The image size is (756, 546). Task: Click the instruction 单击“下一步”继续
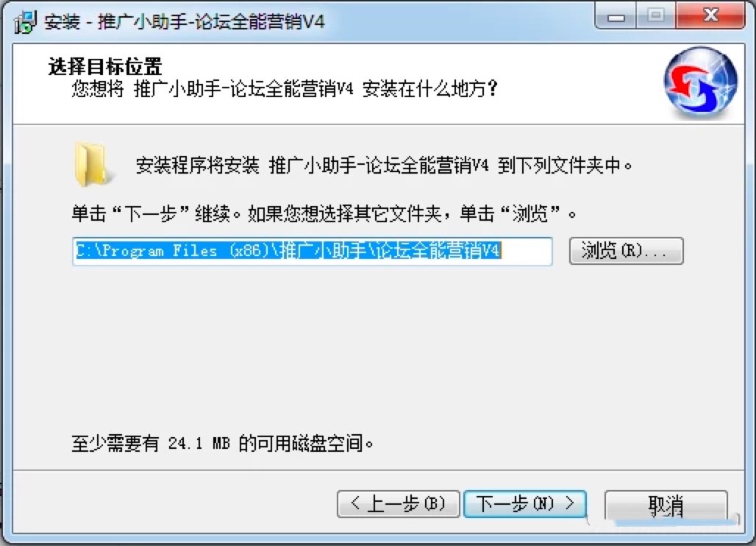coord(151,213)
